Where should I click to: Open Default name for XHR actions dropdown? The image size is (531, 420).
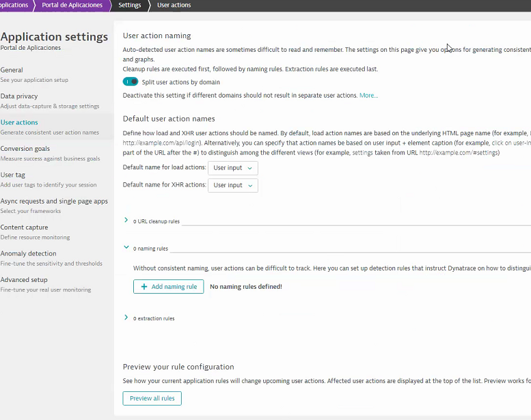pos(232,185)
